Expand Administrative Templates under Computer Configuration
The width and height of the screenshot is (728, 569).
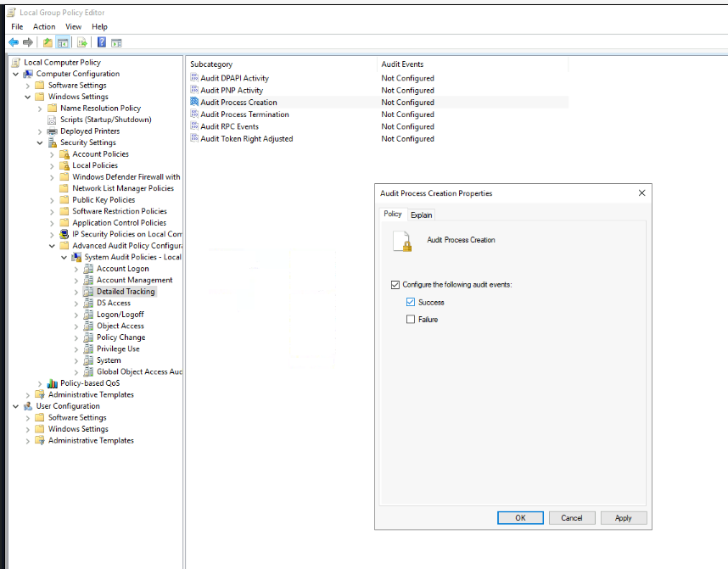pos(28,395)
